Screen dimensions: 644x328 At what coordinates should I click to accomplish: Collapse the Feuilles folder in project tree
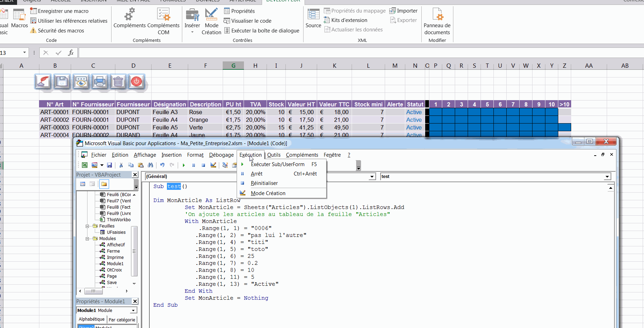87,226
